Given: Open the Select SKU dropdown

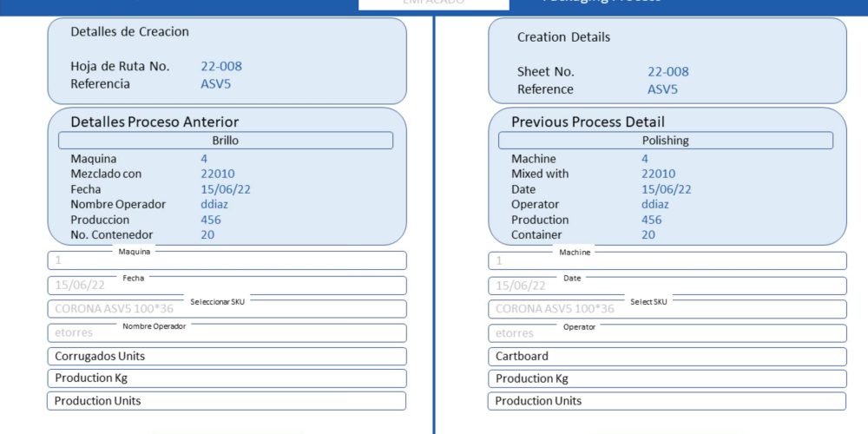Looking at the screenshot, I should pyautogui.click(x=667, y=309).
